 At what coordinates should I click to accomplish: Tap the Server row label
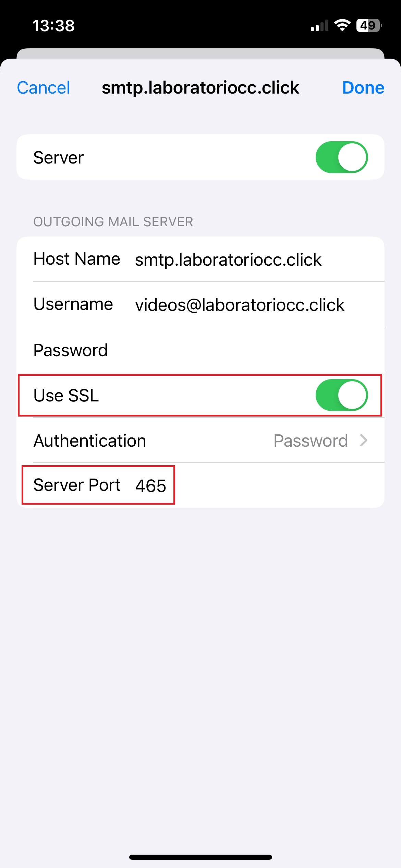[x=59, y=158]
